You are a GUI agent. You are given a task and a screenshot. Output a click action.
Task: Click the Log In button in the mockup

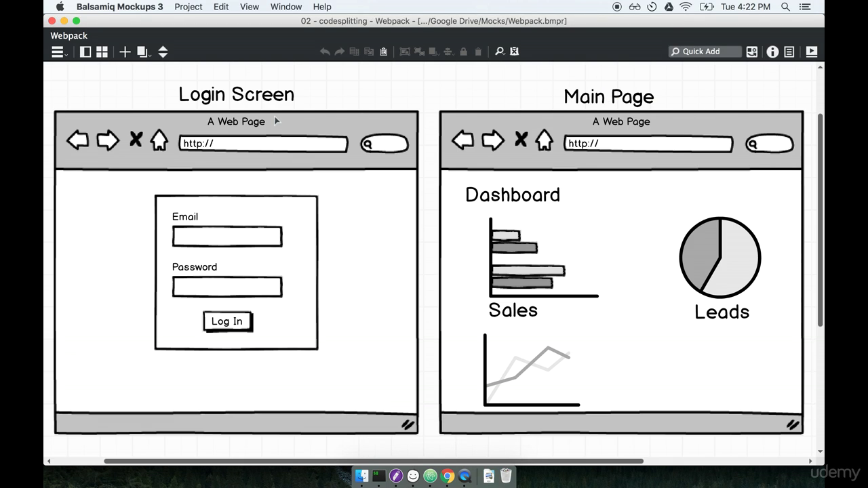coord(227,321)
